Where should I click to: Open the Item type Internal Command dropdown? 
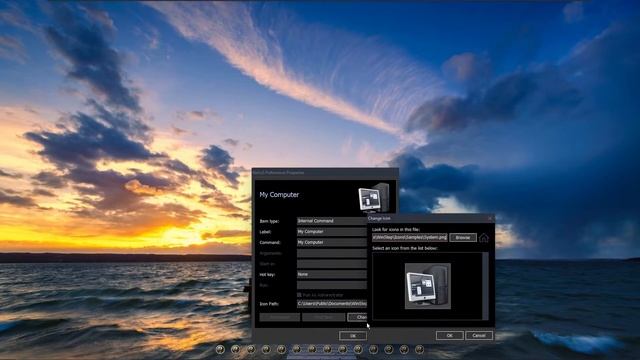click(332, 221)
